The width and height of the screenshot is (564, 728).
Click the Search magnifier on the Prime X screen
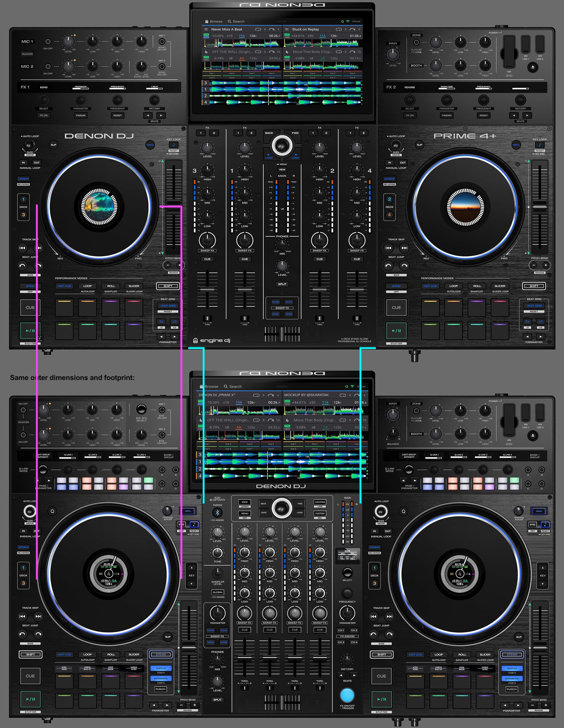pos(226,386)
